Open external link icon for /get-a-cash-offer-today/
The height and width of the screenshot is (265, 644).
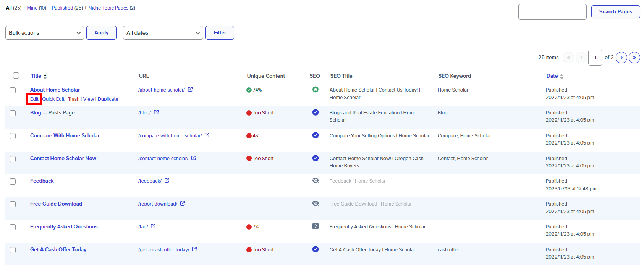tap(194, 249)
